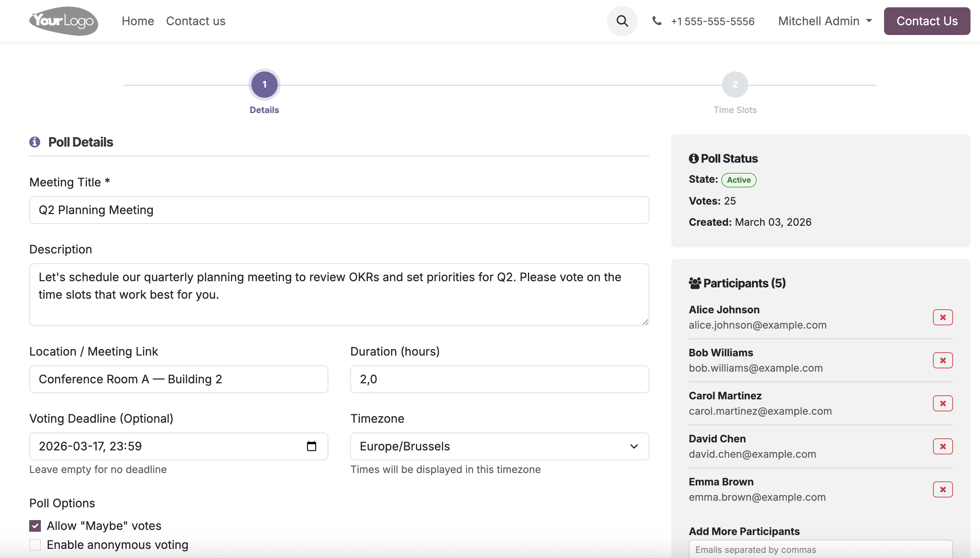Go to step 2 Time Slots
Viewport: 980px width, 558px height.
point(734,84)
